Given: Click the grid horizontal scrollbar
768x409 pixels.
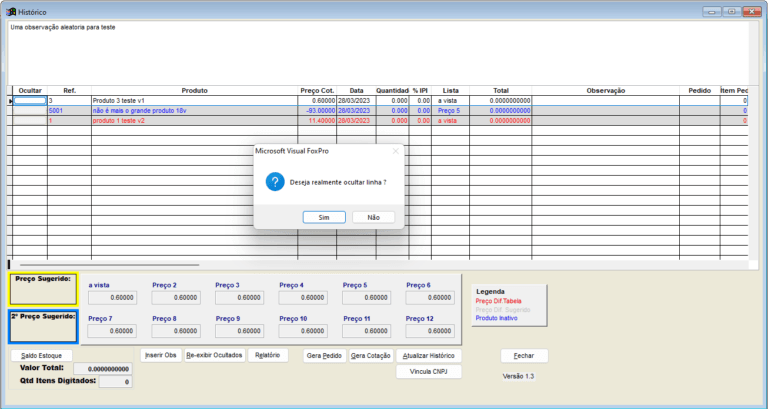Looking at the screenshot, I should 110,265.
